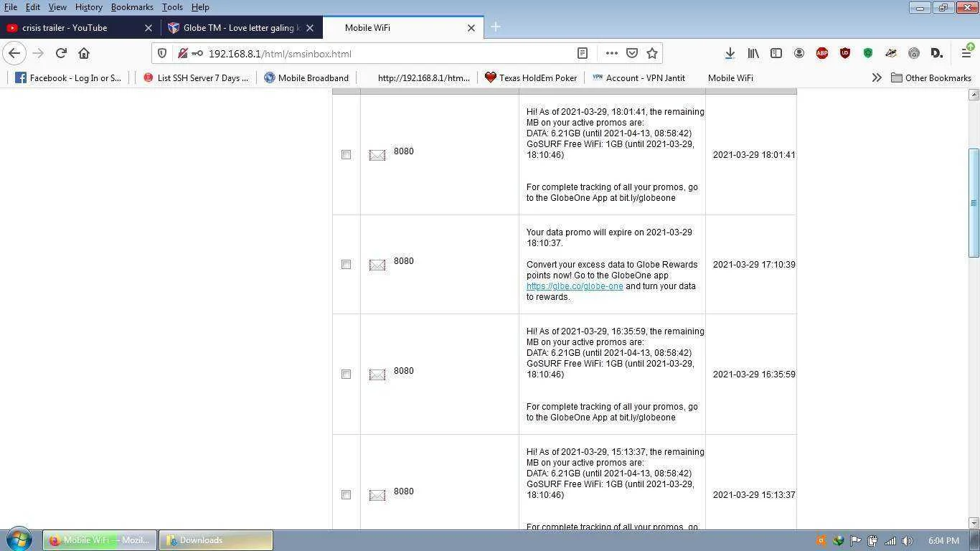Click the scrollbar up arrow
Image resolution: width=980 pixels, height=551 pixels.
(x=974, y=95)
